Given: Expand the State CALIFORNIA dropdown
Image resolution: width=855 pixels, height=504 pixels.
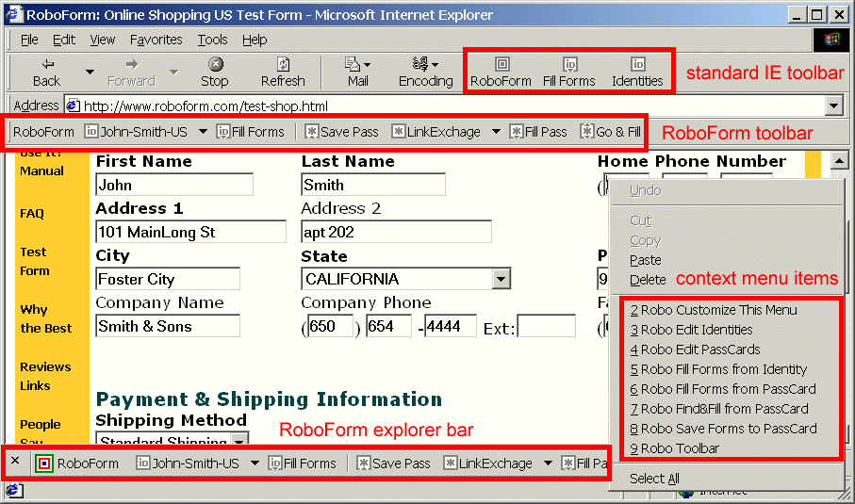Looking at the screenshot, I should [x=501, y=279].
